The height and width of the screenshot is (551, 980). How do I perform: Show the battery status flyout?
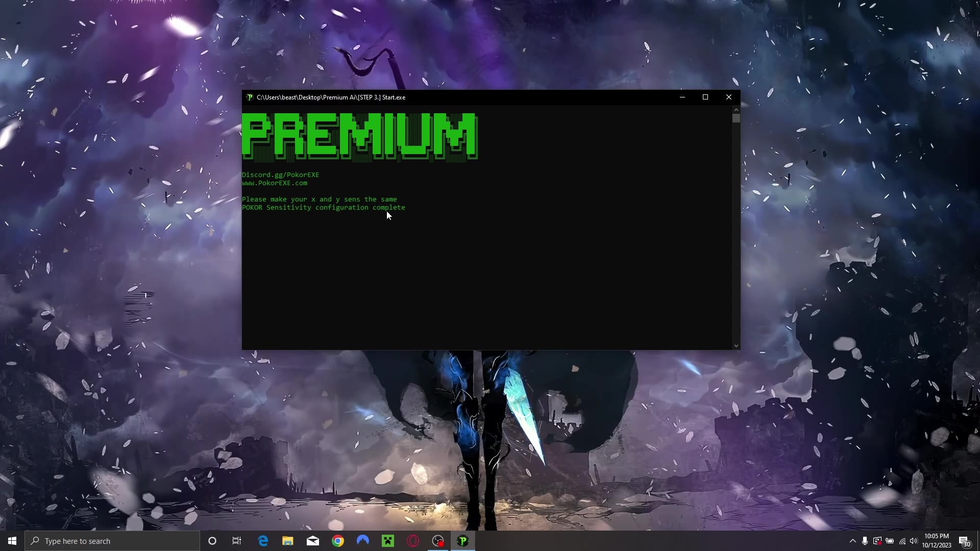coord(890,541)
